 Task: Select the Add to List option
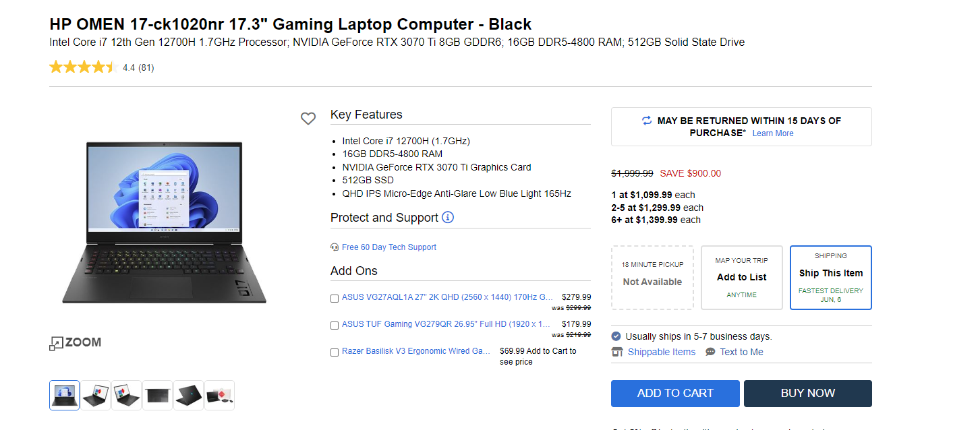click(741, 277)
